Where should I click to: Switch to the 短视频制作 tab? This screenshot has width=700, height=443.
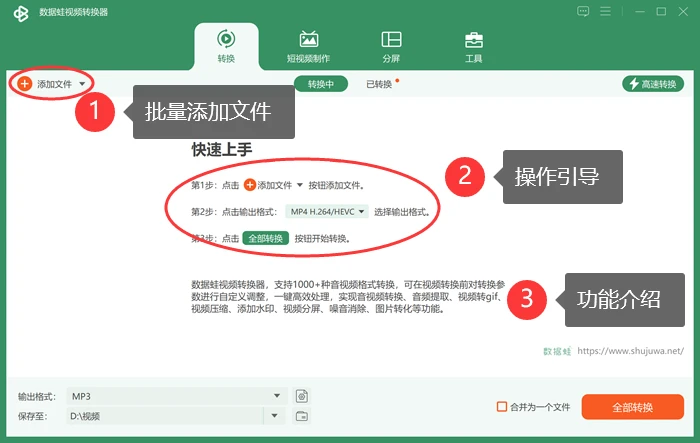coord(308,47)
